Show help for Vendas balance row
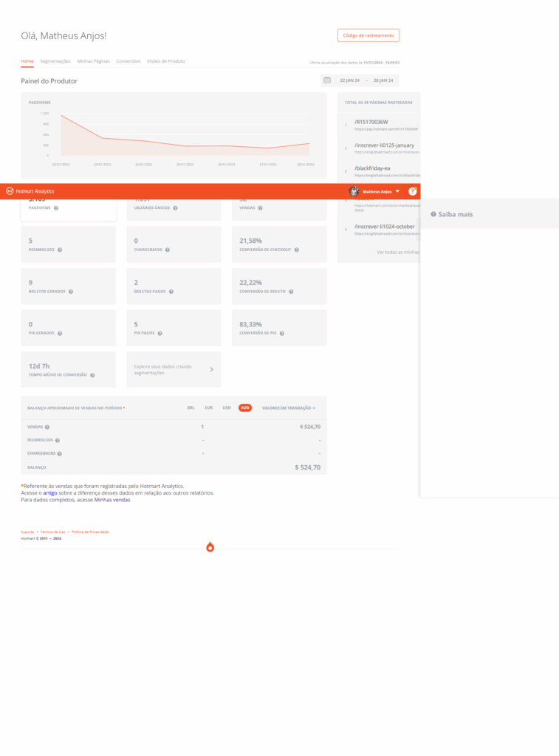 pyautogui.click(x=47, y=427)
